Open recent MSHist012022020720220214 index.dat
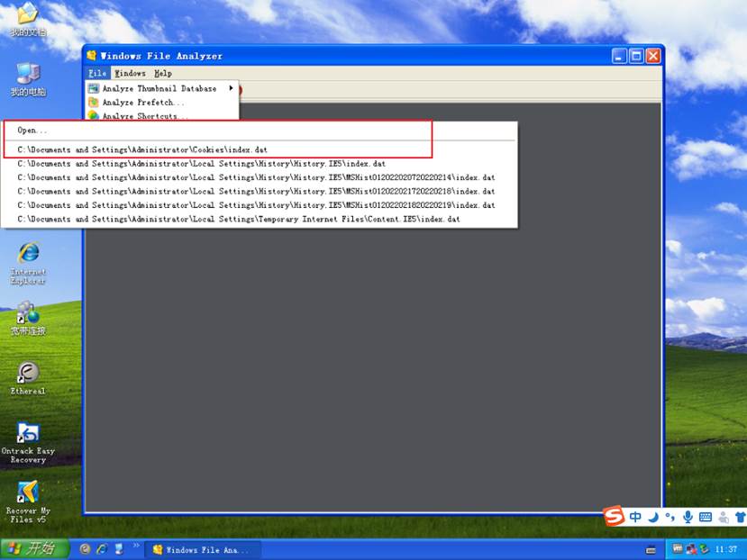 coord(260,177)
